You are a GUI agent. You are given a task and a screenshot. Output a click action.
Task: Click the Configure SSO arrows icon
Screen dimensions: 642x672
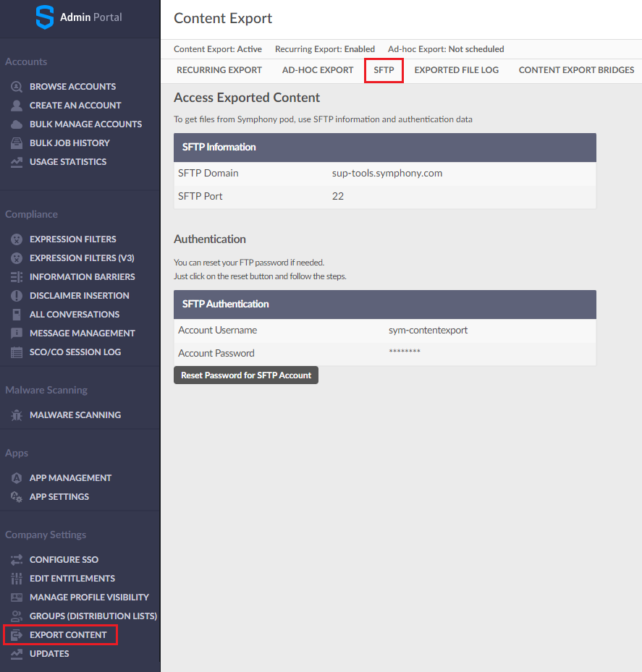click(x=17, y=560)
